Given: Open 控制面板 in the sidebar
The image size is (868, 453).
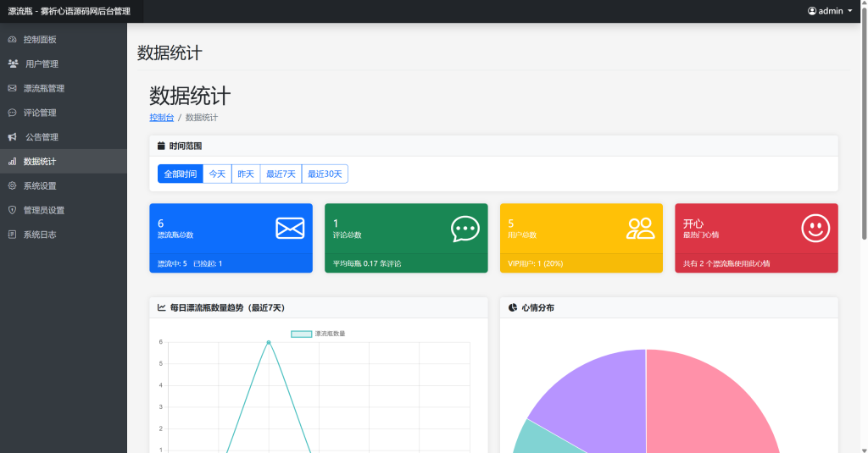Looking at the screenshot, I should pyautogui.click(x=64, y=39).
